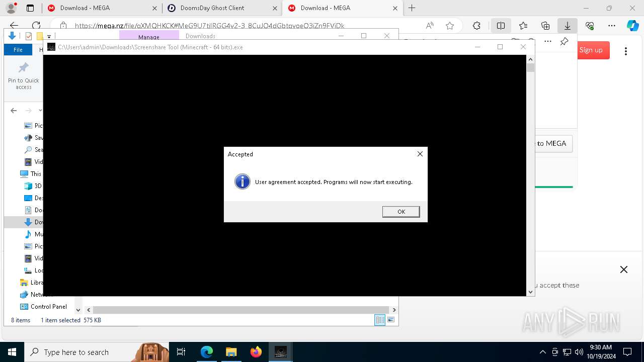Open the Explorer recent locations dropdown

coord(40,111)
